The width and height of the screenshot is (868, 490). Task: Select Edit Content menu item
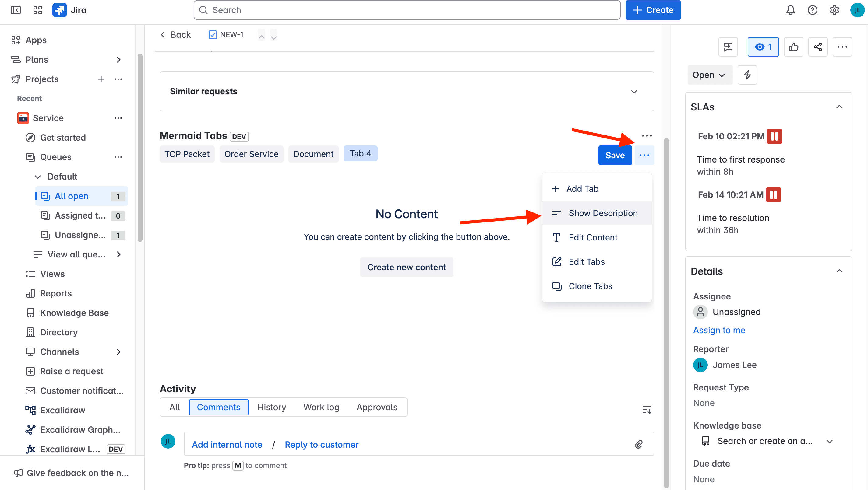coord(596,237)
